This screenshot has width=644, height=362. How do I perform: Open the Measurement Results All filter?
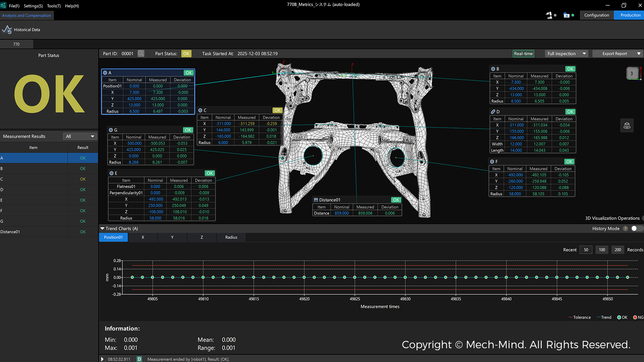pos(80,136)
